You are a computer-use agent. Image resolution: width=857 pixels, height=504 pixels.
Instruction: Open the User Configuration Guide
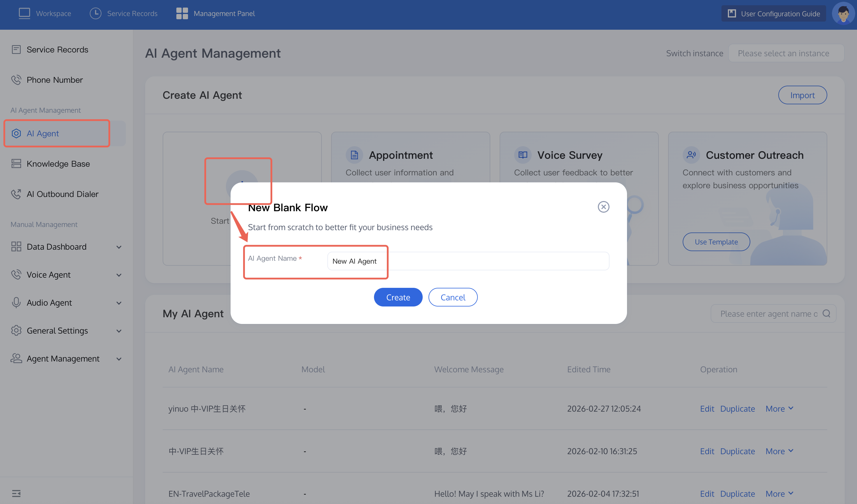pos(773,14)
